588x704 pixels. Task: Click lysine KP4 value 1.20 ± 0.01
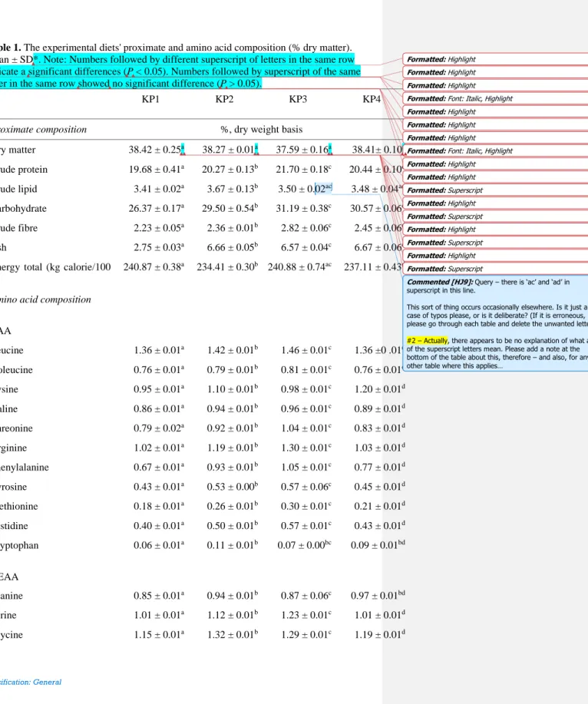(380, 389)
